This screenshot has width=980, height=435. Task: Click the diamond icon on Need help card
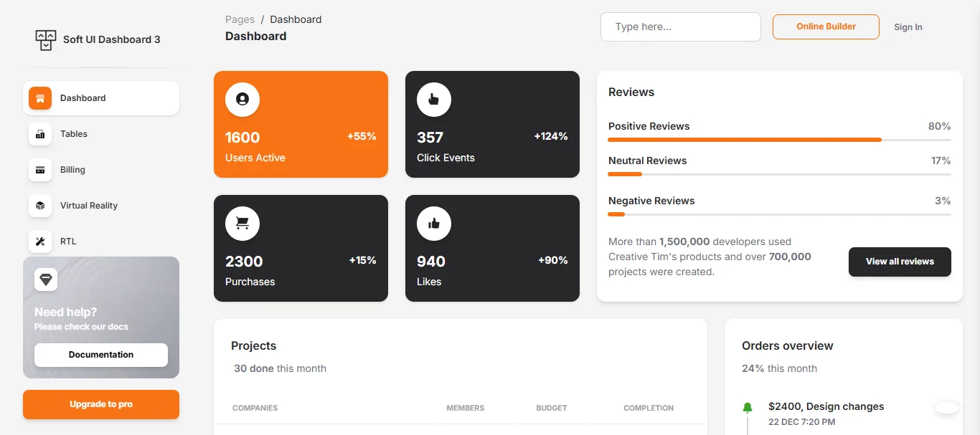46,279
